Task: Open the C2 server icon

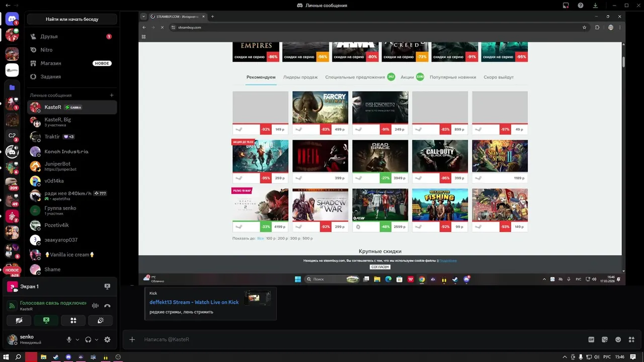Action: coord(12,135)
